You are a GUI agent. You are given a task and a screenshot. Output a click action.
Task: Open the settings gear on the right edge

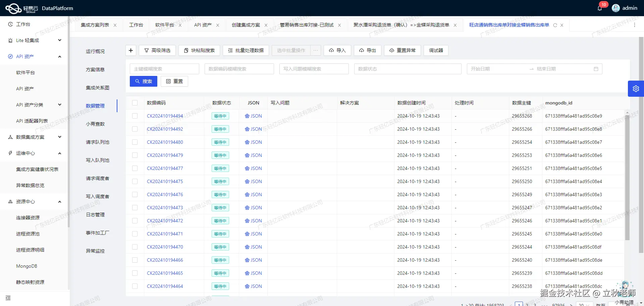tap(636, 88)
